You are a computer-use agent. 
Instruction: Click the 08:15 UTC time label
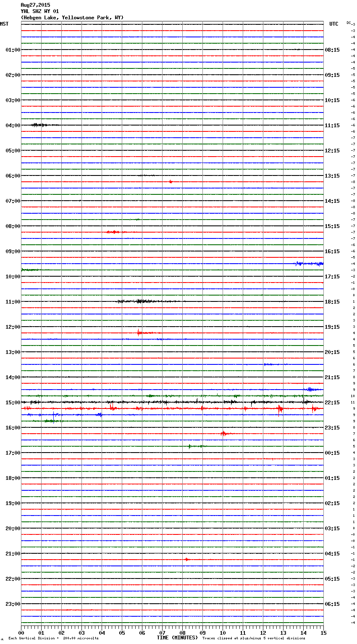(332, 50)
